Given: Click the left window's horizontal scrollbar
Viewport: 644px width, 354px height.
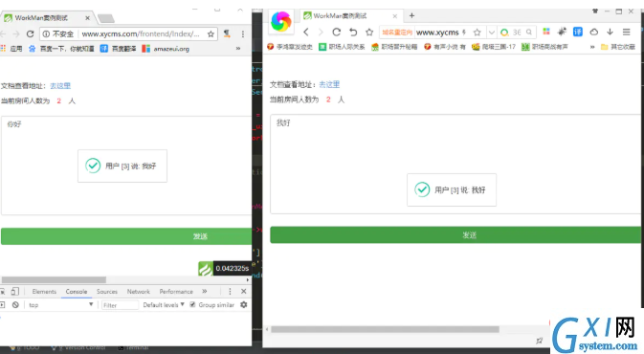Looking at the screenshot, I should 54,279.
